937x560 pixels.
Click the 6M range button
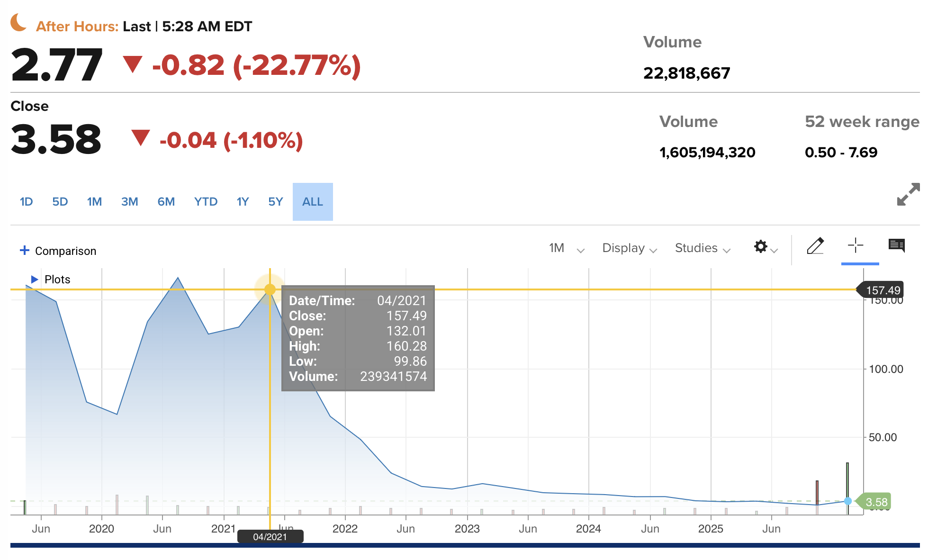click(x=166, y=202)
